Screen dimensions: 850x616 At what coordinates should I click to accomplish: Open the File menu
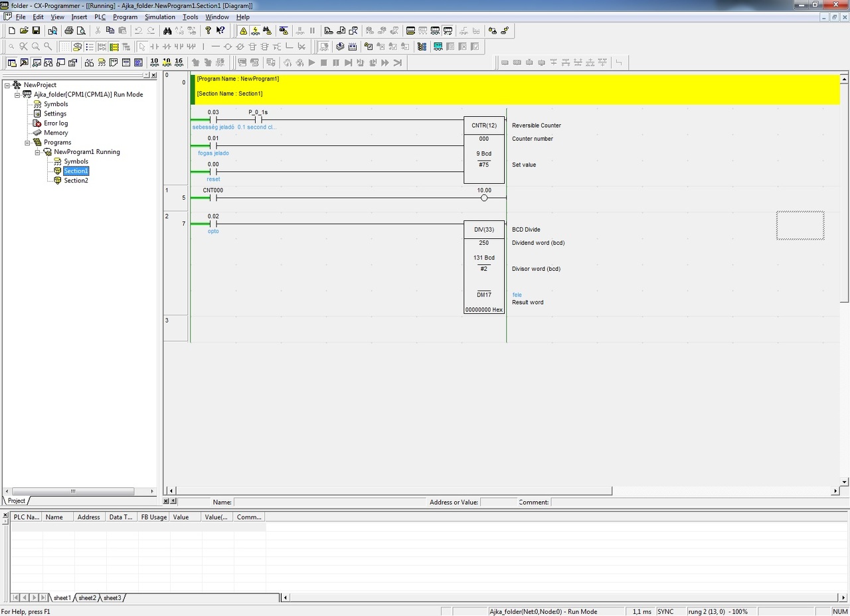[21, 17]
